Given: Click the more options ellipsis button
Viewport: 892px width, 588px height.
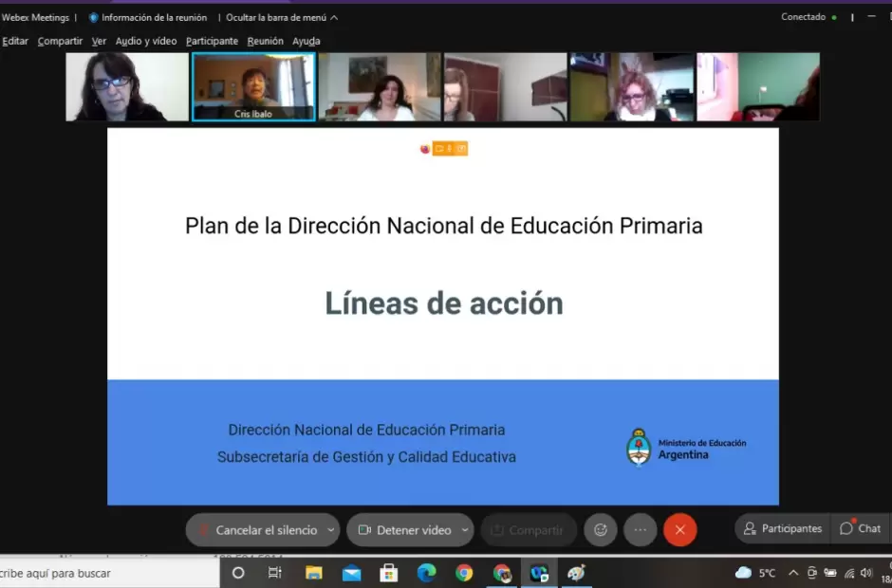Looking at the screenshot, I should tap(640, 530).
